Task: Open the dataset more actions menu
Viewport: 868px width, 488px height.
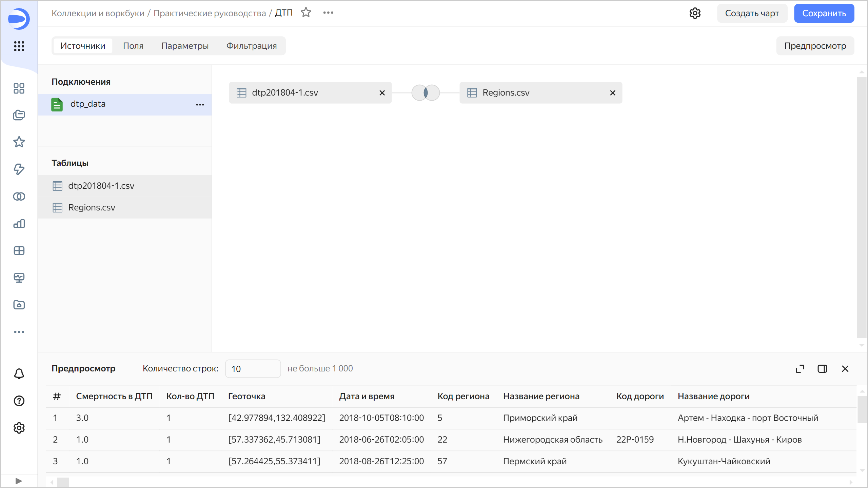Action: click(328, 13)
